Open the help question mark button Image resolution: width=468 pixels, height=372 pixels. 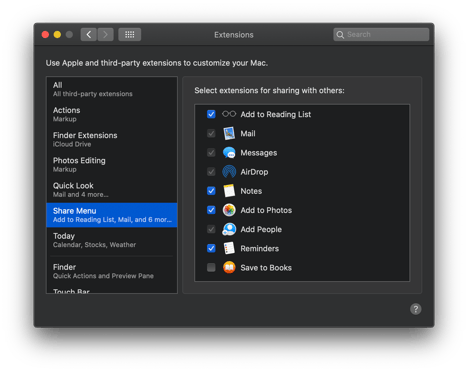click(x=416, y=309)
